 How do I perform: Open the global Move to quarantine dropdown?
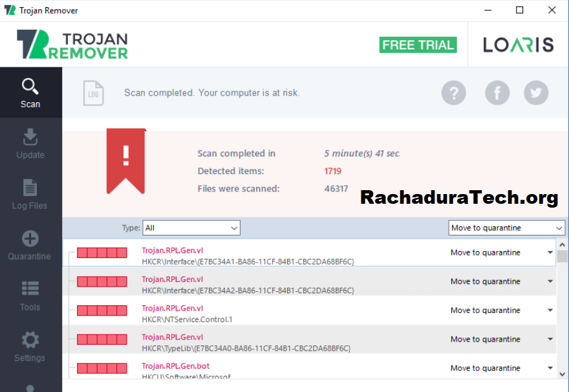(506, 228)
